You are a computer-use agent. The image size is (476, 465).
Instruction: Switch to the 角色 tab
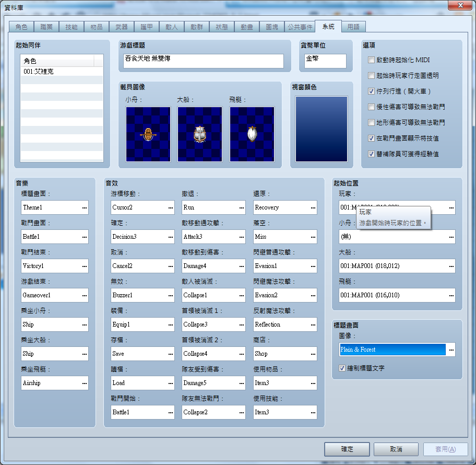click(21, 27)
